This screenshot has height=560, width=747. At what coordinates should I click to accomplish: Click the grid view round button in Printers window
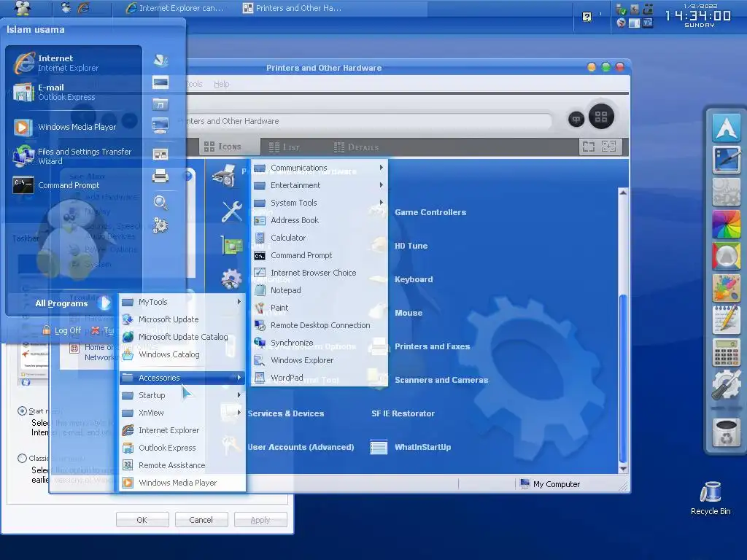pyautogui.click(x=601, y=117)
